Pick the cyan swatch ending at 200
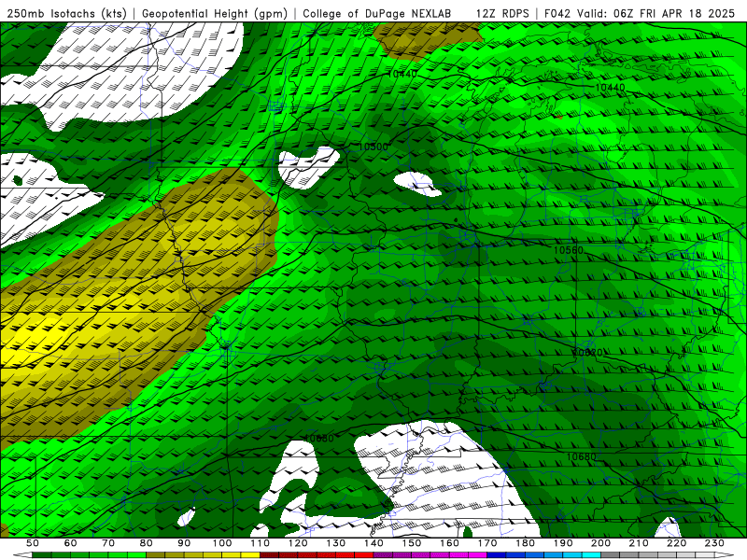The height and width of the screenshot is (560, 747). [592, 555]
